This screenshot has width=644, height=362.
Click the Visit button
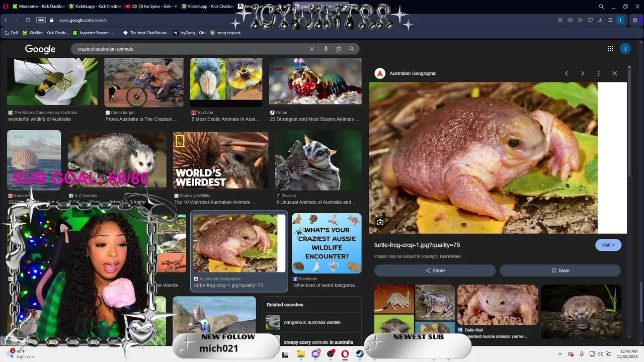608,245
